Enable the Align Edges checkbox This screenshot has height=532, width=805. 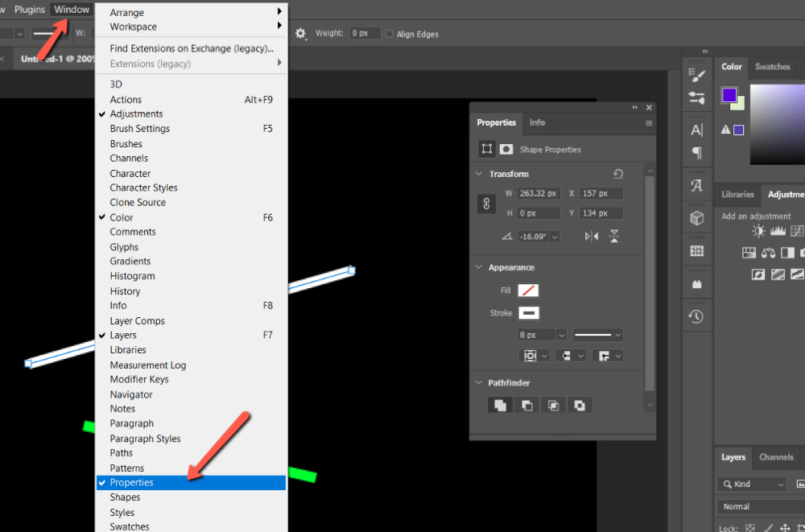[x=390, y=34]
